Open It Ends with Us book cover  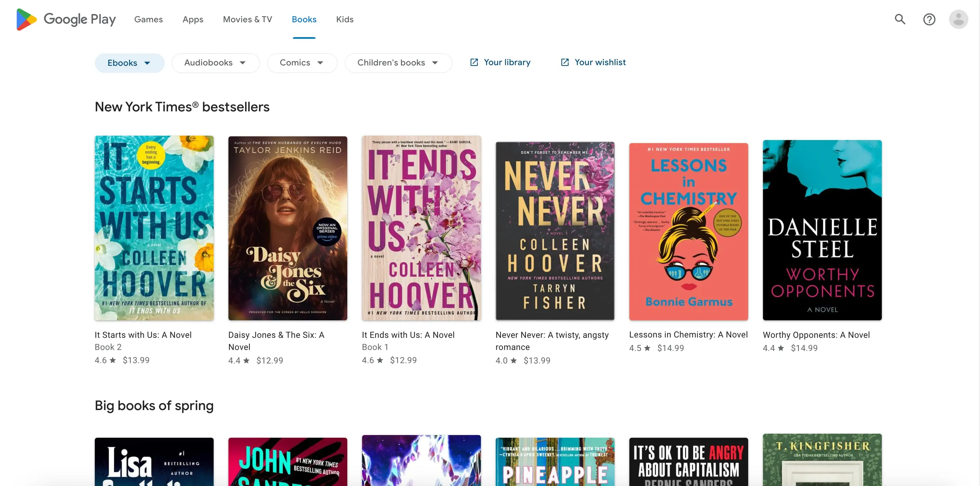point(421,228)
